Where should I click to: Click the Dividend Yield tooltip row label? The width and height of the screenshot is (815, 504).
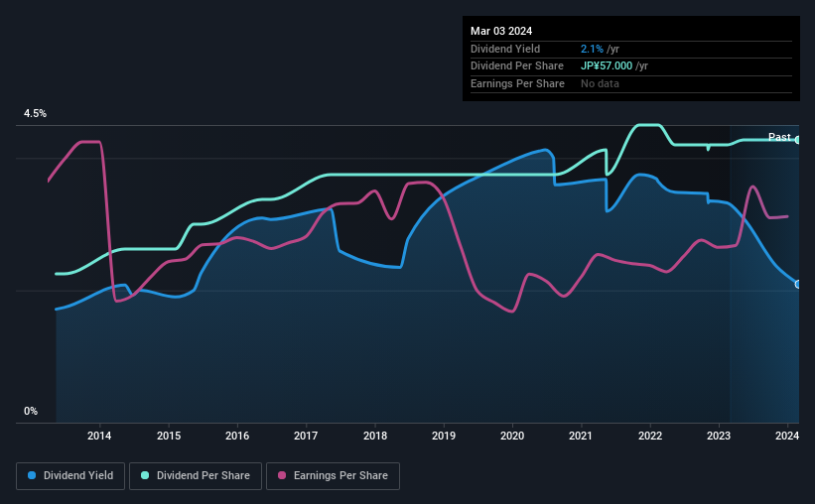(x=505, y=49)
